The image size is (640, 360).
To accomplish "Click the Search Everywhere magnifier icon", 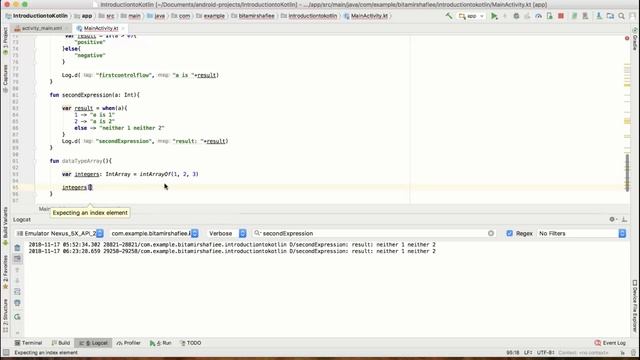I will tap(621, 16).
